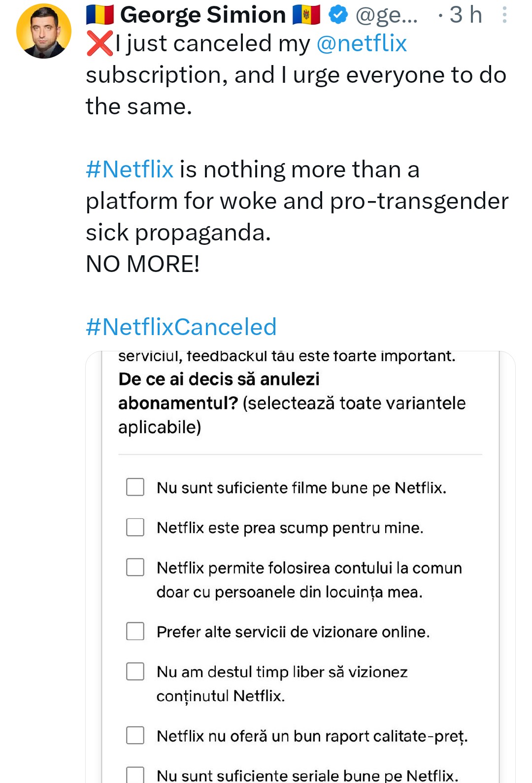532x783 pixels.
Task: Open the profile avatar picture
Action: coord(44,31)
